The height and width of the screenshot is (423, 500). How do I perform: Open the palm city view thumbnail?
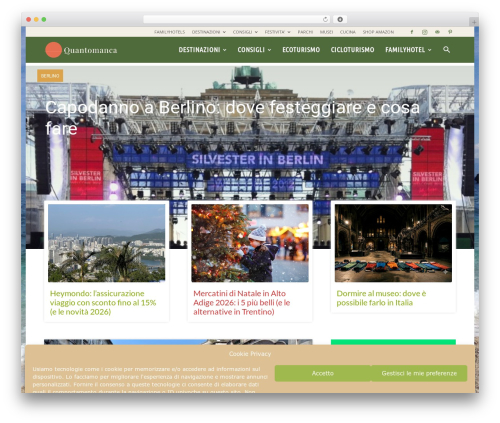(x=107, y=243)
